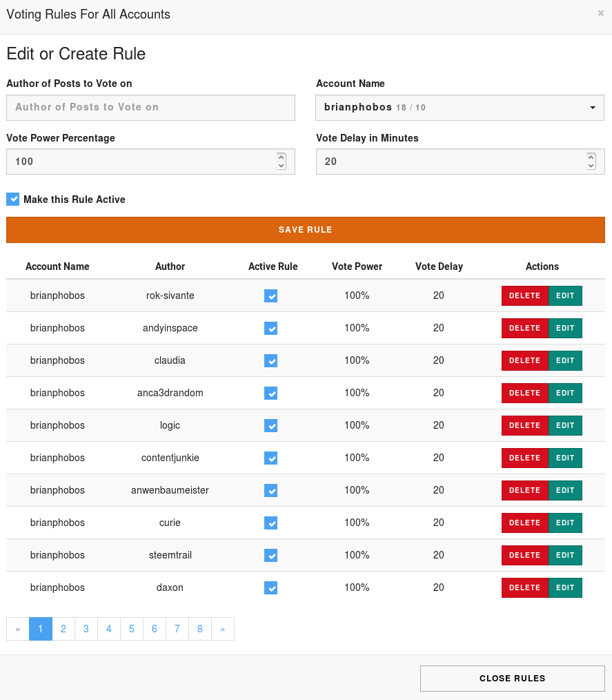Toggle active rule checkbox for curie
This screenshot has width=612, height=700.
[x=270, y=523]
